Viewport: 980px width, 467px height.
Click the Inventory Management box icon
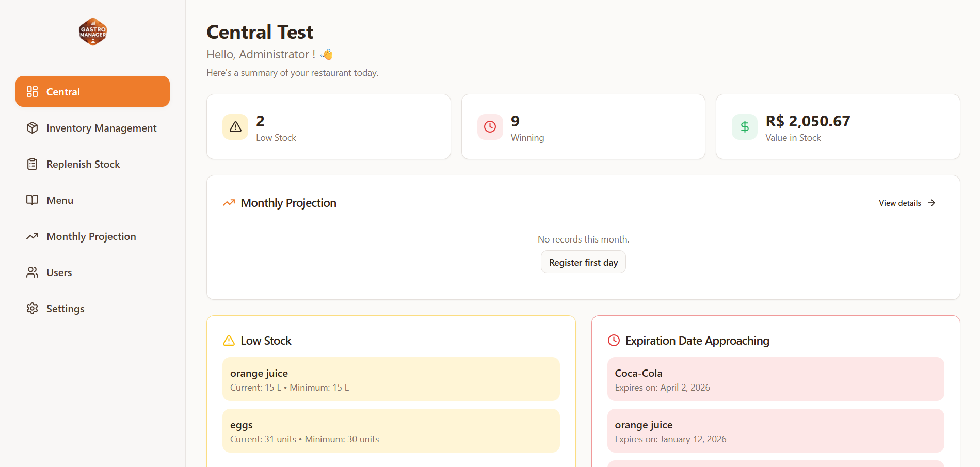[32, 127]
